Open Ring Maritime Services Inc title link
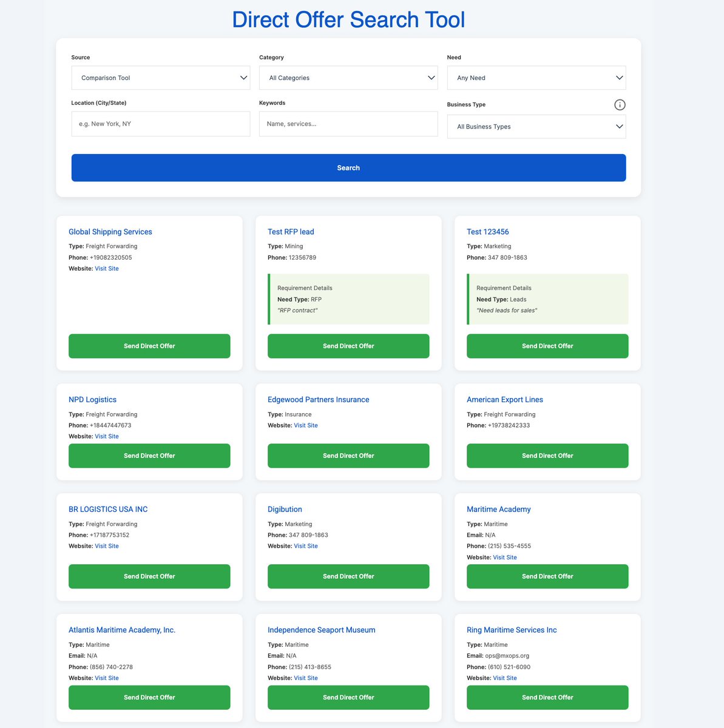This screenshot has width=724, height=728. (512, 630)
